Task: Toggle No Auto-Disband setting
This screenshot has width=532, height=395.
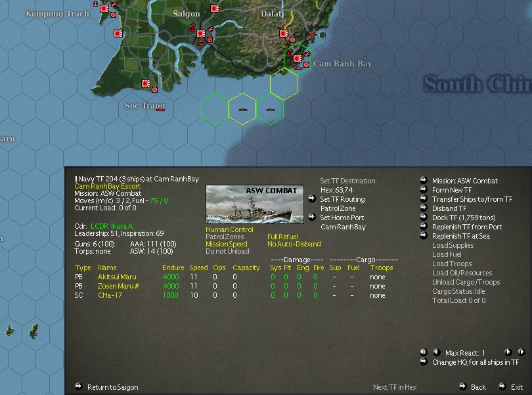Action: (294, 244)
